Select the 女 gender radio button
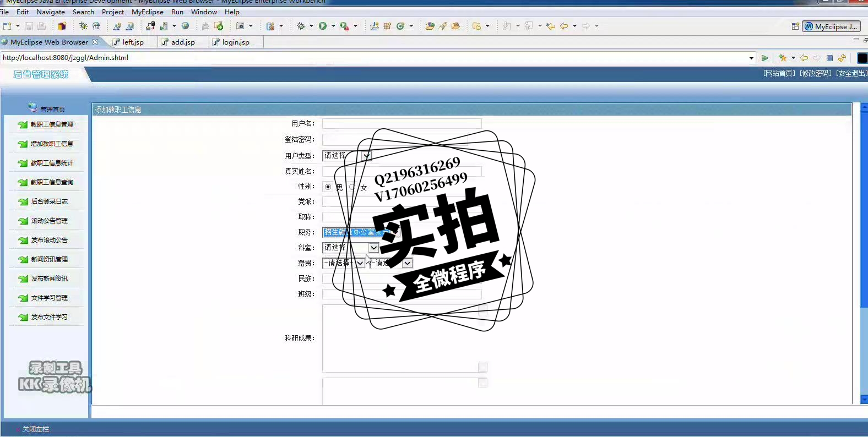Viewport: 868px width, 437px height. tap(353, 187)
